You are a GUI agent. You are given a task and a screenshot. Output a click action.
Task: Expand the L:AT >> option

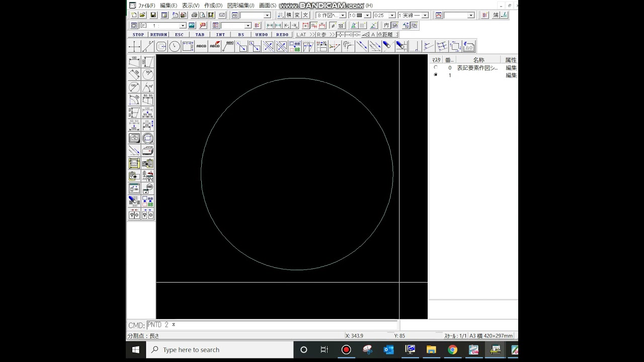(306, 35)
